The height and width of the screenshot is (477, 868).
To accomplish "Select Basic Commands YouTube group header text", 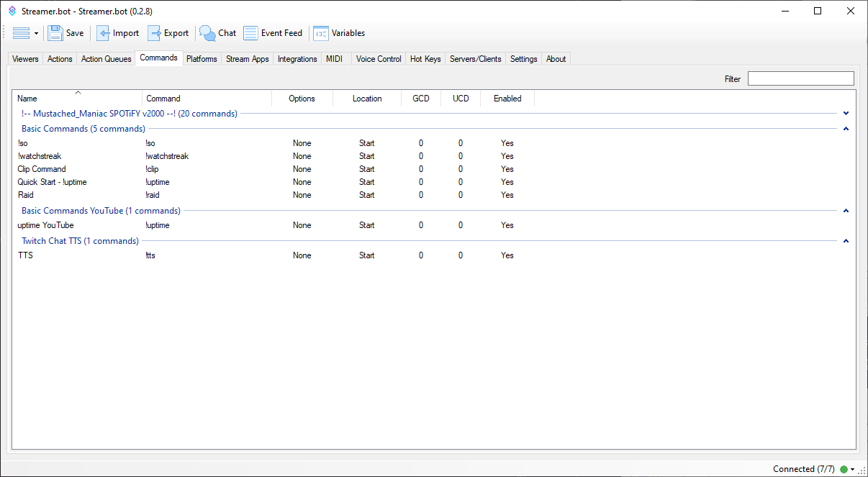I will [x=101, y=211].
